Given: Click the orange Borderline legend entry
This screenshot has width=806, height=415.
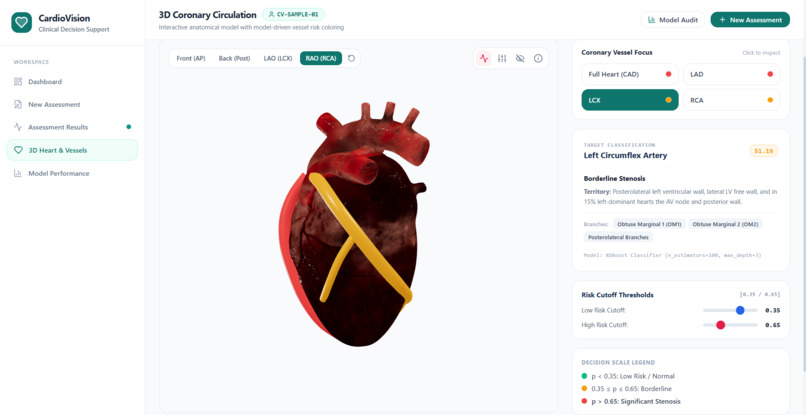Looking at the screenshot, I should coord(626,389).
